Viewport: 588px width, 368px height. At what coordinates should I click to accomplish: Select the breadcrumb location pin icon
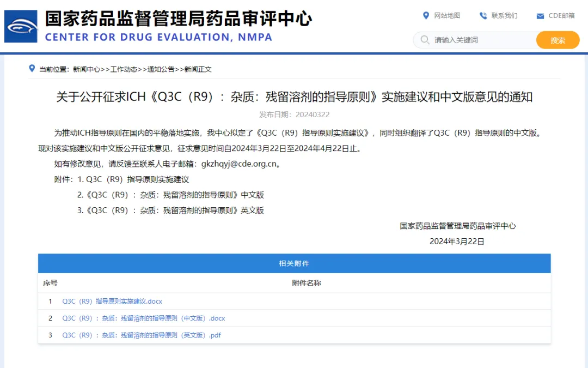[31, 69]
